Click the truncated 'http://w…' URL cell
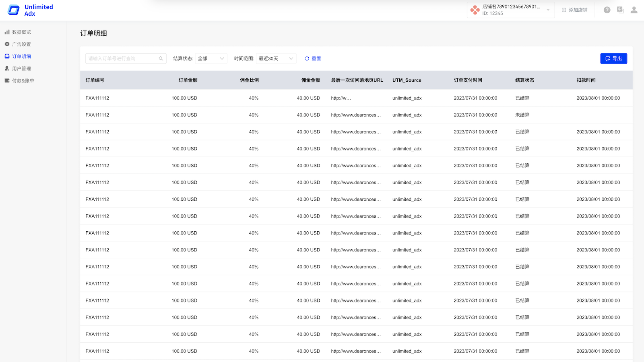Image resolution: width=644 pixels, height=362 pixels. click(x=341, y=98)
